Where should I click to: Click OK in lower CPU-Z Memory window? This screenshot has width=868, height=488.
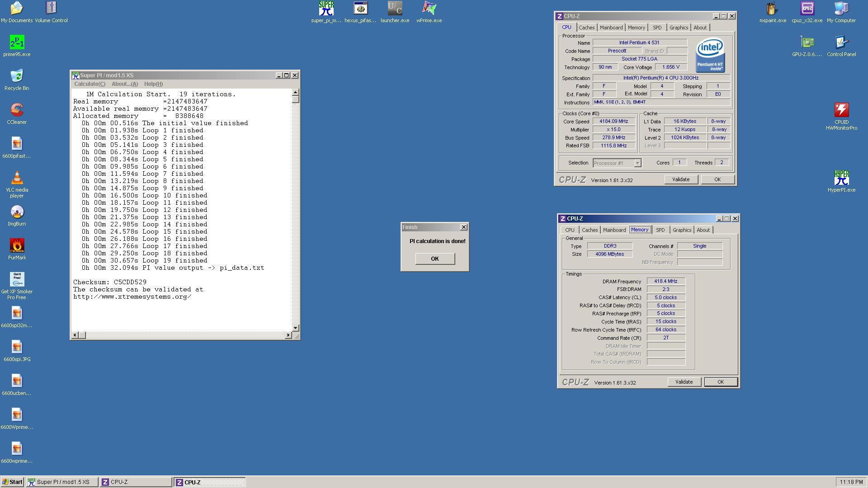click(721, 382)
